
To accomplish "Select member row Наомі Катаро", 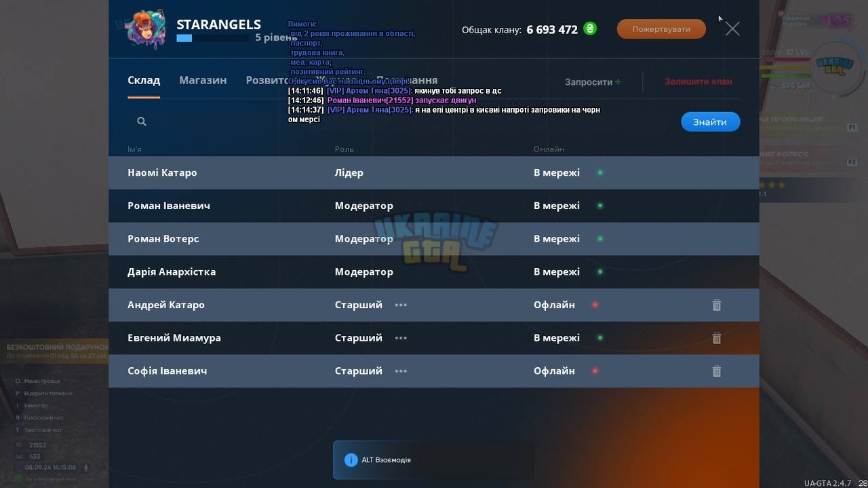I will pyautogui.click(x=434, y=172).
